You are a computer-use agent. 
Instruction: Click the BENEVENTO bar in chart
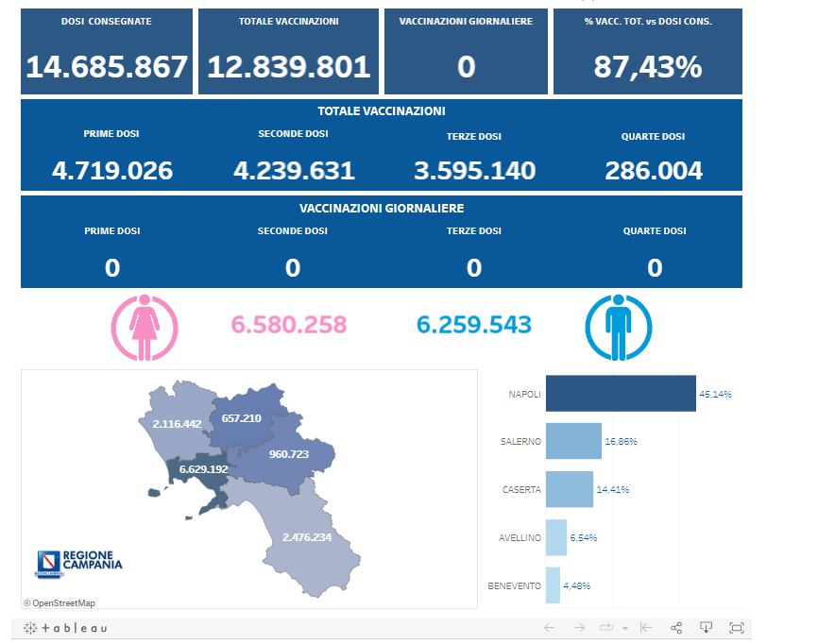click(553, 585)
